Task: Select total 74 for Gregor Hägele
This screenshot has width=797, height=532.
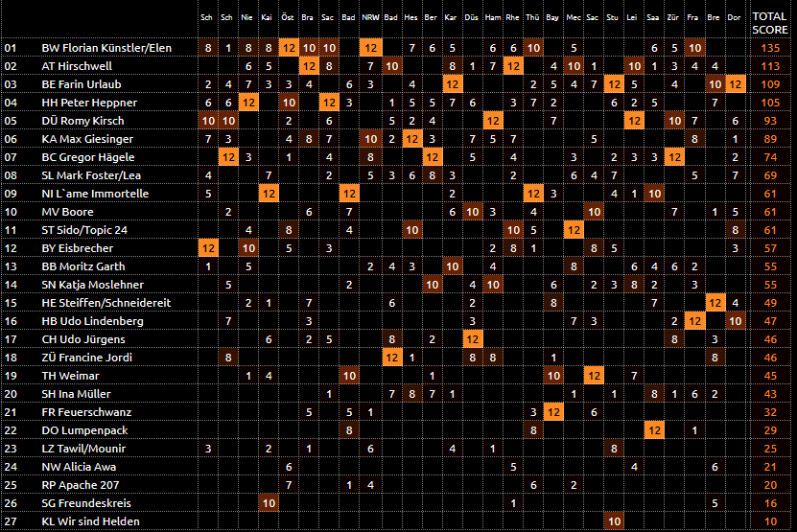Action: 770,157
